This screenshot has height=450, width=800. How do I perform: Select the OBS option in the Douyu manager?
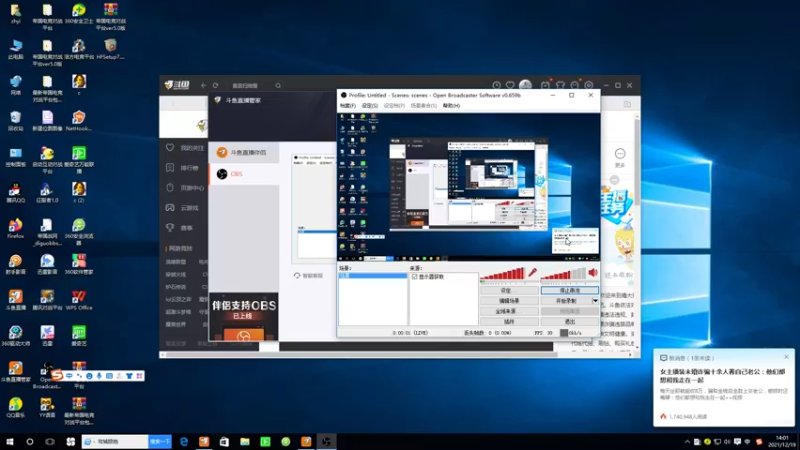[244, 174]
